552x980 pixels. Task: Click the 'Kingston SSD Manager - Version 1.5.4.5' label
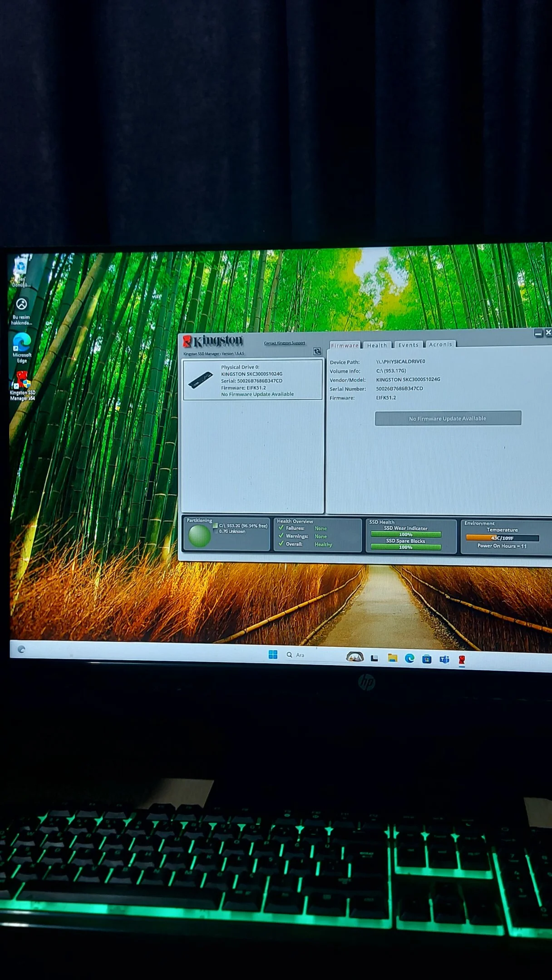(x=214, y=353)
